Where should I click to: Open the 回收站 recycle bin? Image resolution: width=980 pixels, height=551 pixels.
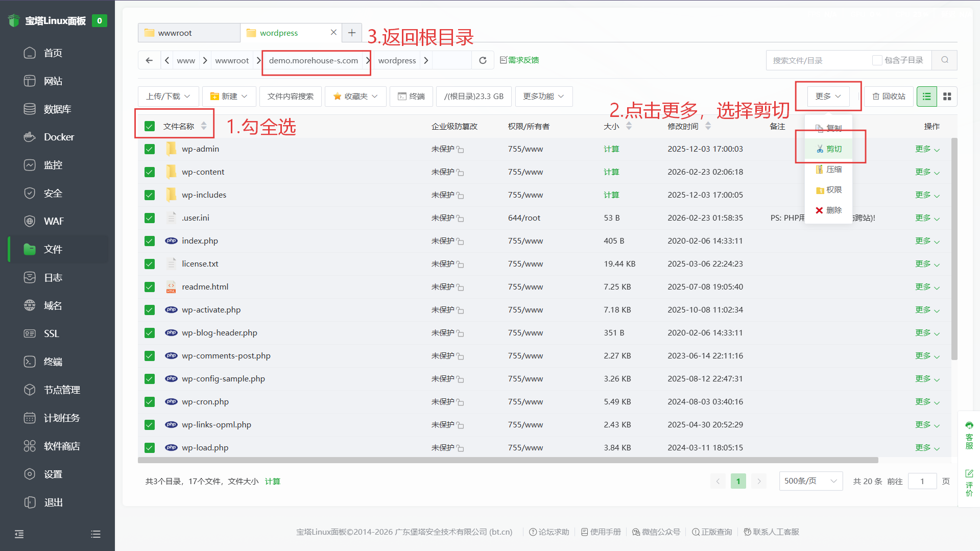tap(889, 97)
